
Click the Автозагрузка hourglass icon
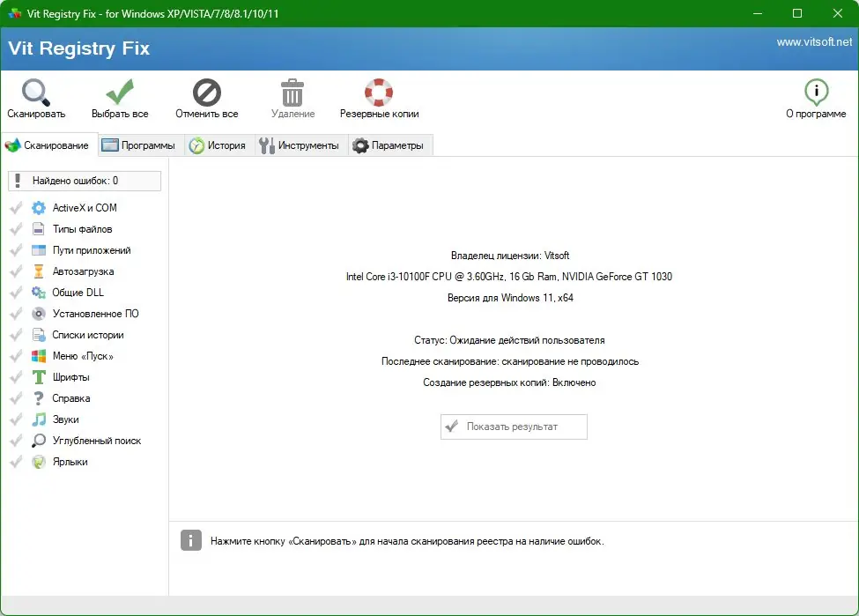[37, 271]
